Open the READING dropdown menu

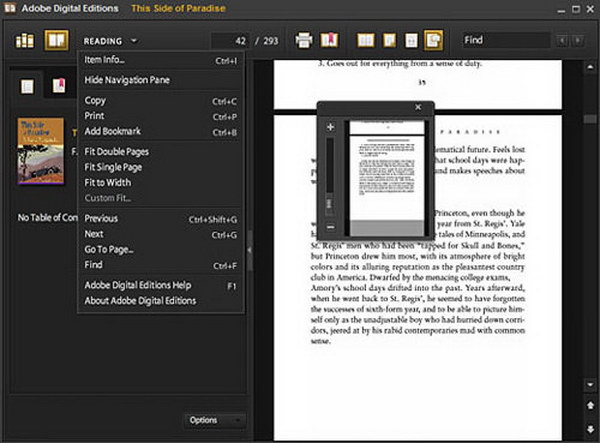(111, 41)
